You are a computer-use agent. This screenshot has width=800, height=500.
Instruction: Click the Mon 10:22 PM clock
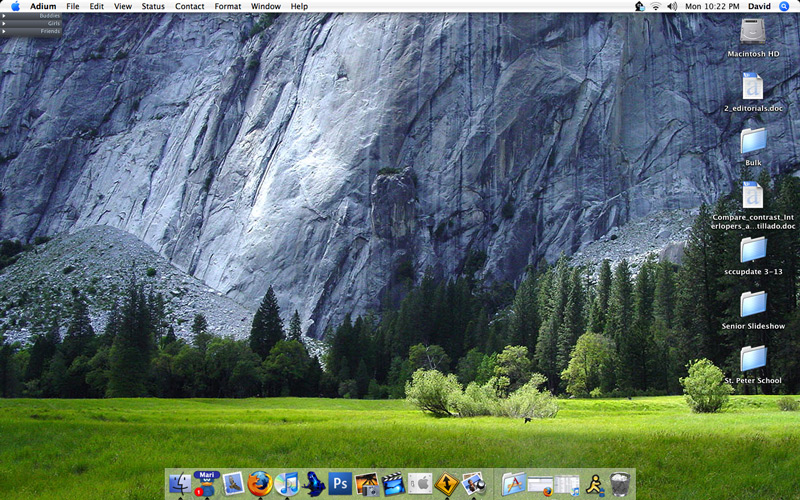tap(712, 6)
